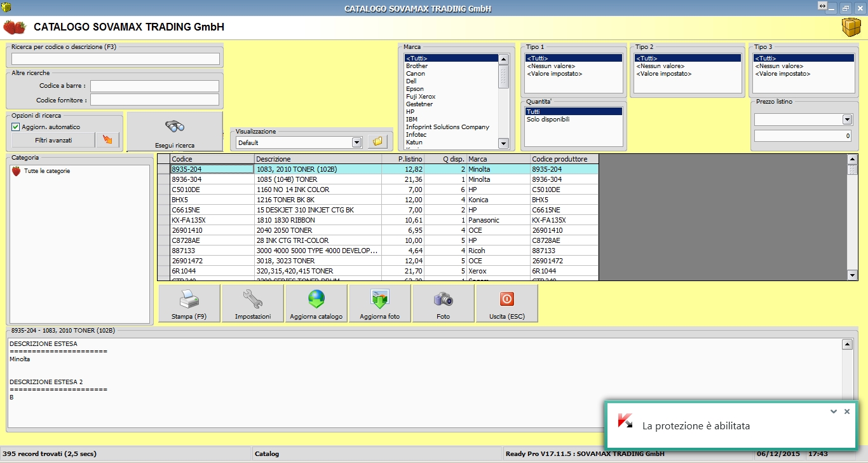Viewport: 868px width, 463px height.
Task: Select Tutte le categorie strawberry item
Action: pyautogui.click(x=41, y=171)
